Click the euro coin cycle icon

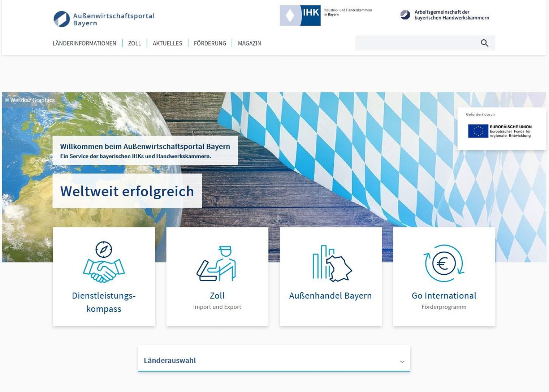click(x=444, y=263)
